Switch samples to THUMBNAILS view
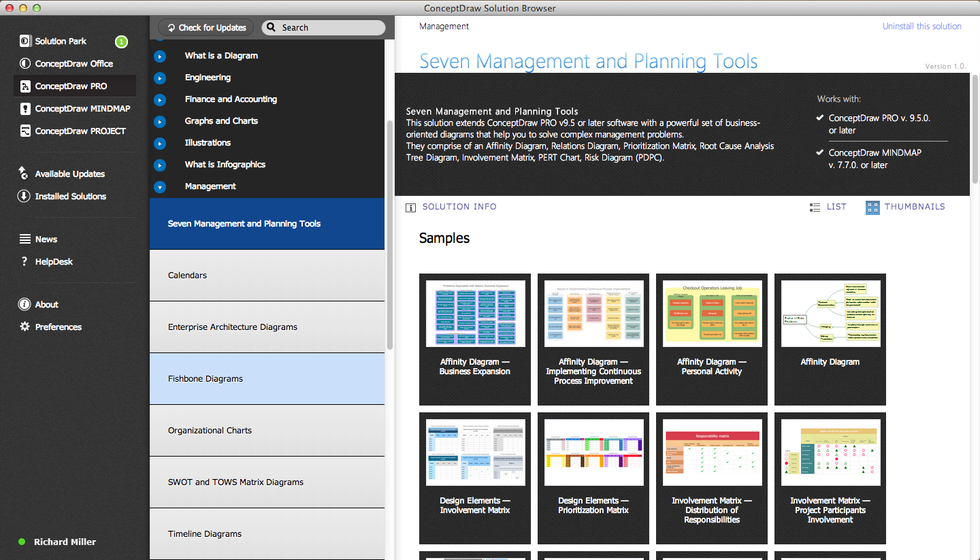Viewport: 980px width, 560px height. pyautogui.click(x=906, y=207)
